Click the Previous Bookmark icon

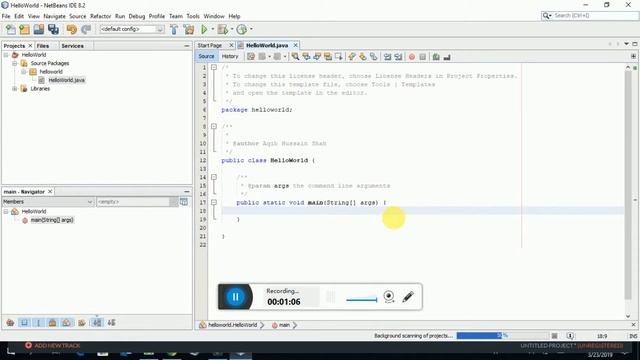[x=352, y=57]
